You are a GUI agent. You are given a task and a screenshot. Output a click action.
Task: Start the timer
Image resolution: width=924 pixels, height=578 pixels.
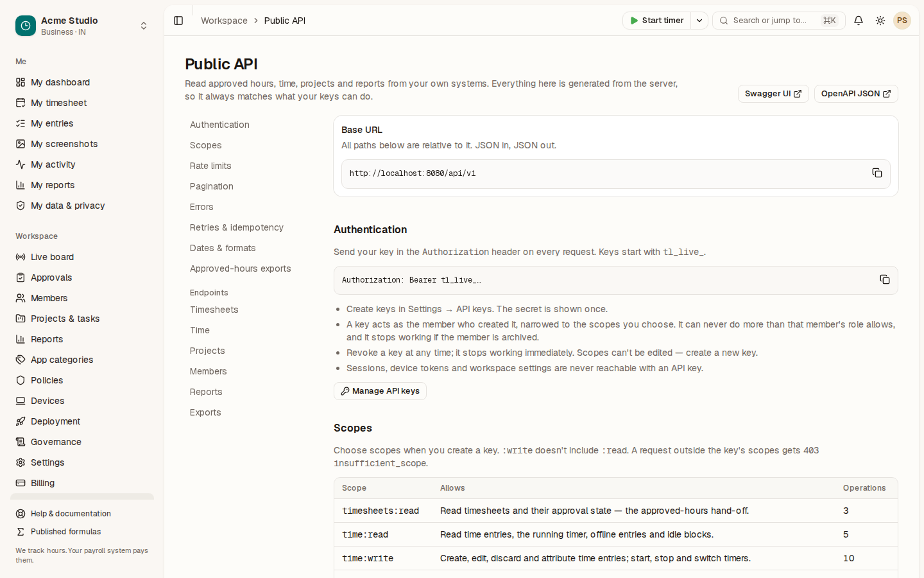tap(657, 21)
